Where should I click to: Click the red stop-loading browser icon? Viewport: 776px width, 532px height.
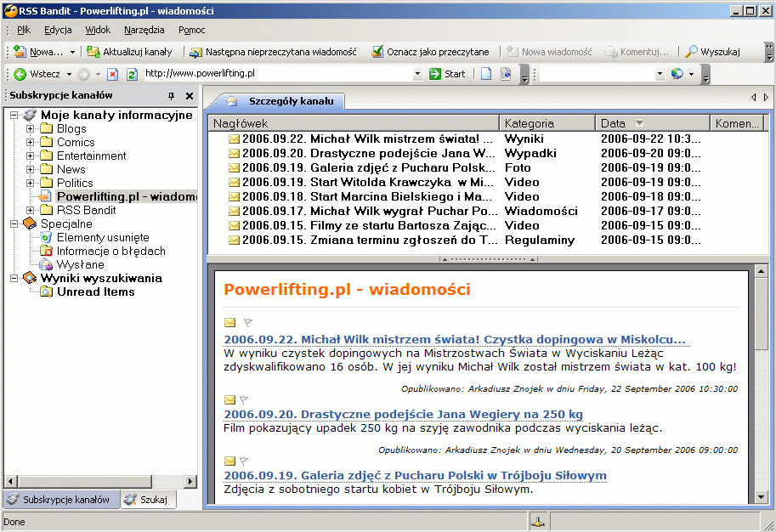point(113,74)
